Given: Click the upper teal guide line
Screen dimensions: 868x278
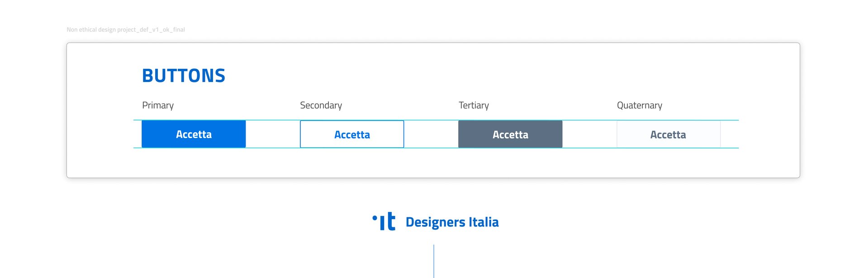Looking at the screenshot, I should [436, 120].
